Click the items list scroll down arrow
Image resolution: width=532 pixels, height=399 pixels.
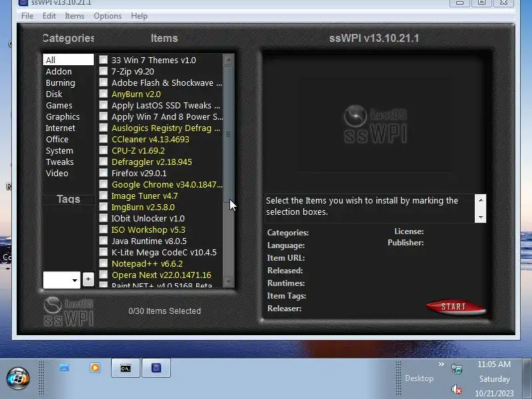tap(228, 281)
